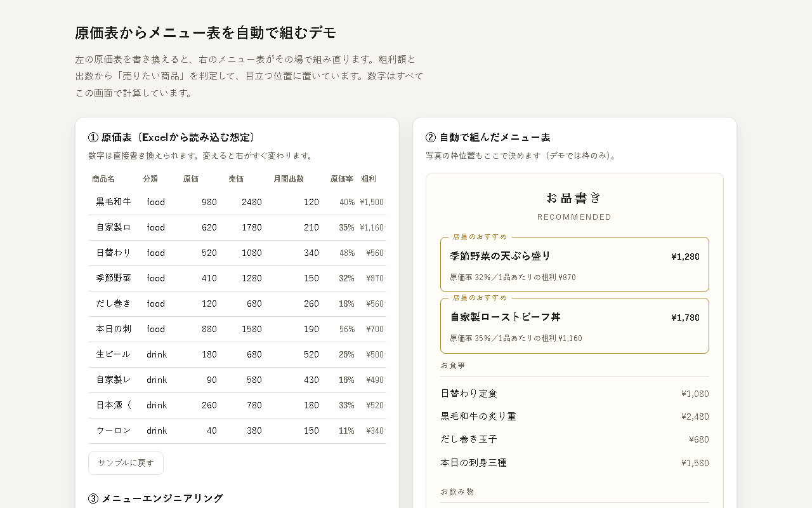The width and height of the screenshot is (812, 508).
Task: Click the 原価 field showing 90
Action: [201, 380]
